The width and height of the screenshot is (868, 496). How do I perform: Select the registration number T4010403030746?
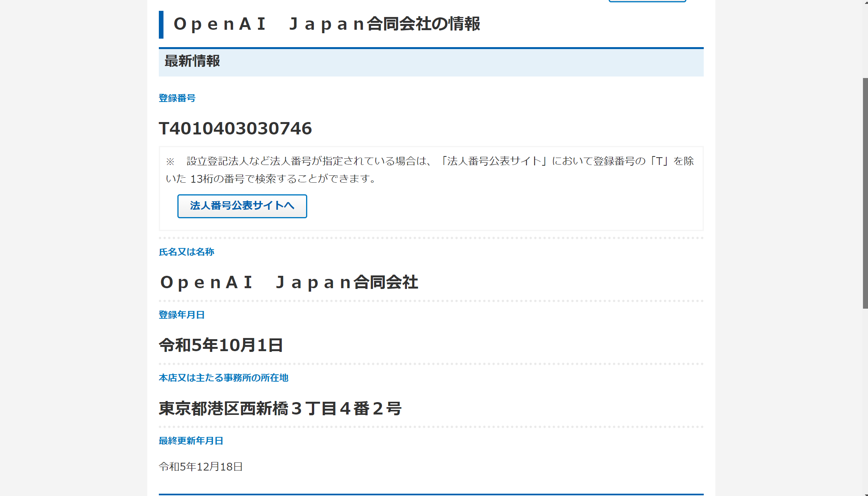pos(236,129)
